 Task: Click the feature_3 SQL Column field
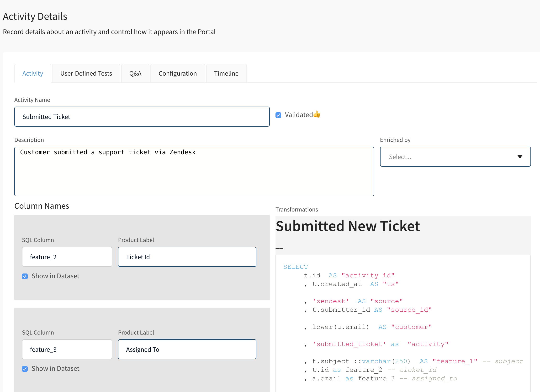67,349
